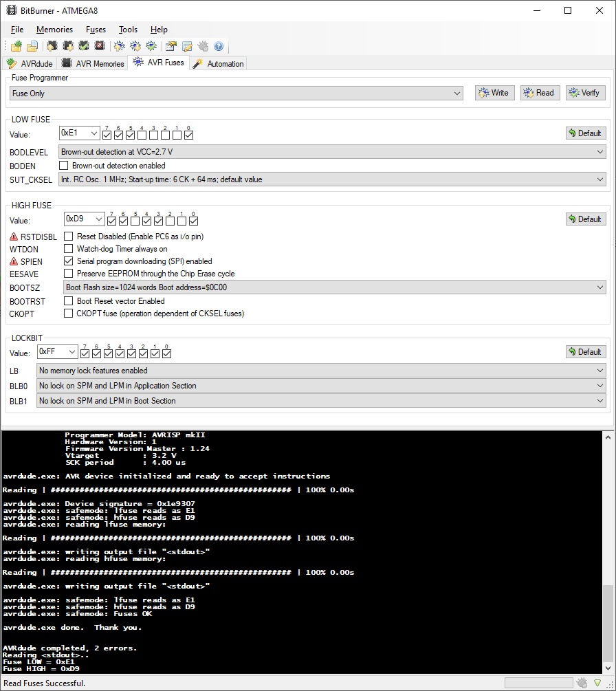This screenshot has height=691, width=616.
Task: Open the Tools menu
Action: [x=129, y=30]
